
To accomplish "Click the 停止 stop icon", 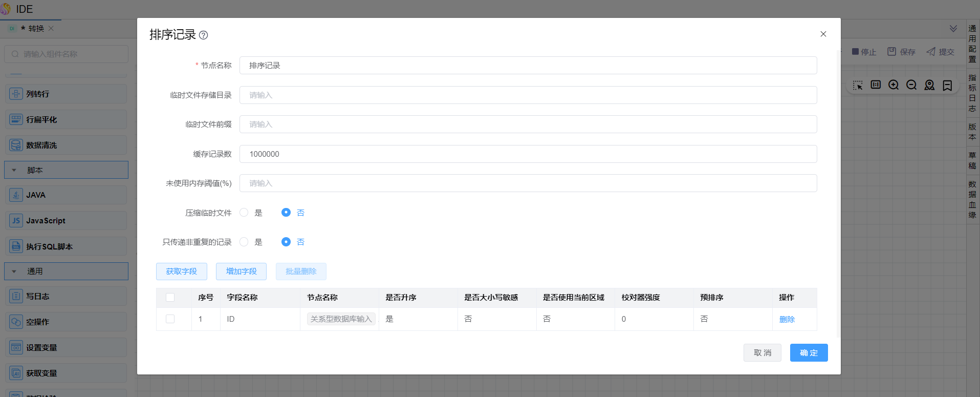I will pos(855,52).
